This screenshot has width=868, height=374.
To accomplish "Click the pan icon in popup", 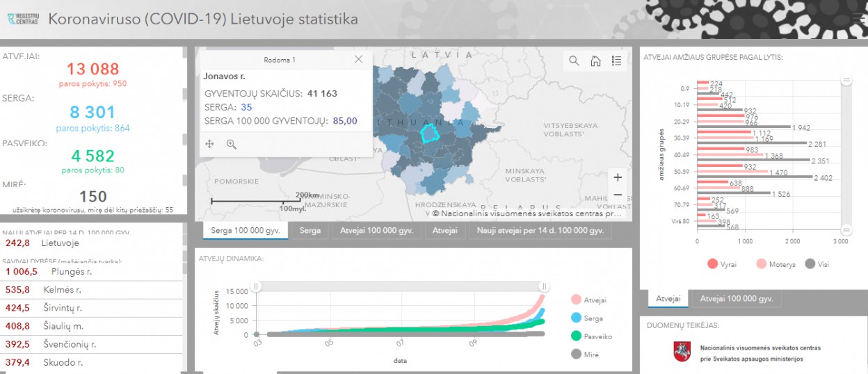I will click(209, 144).
